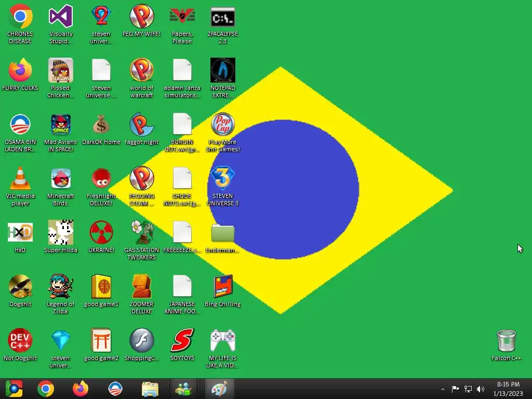Select the Not Dogshit Dev C++ icon

tap(20, 341)
